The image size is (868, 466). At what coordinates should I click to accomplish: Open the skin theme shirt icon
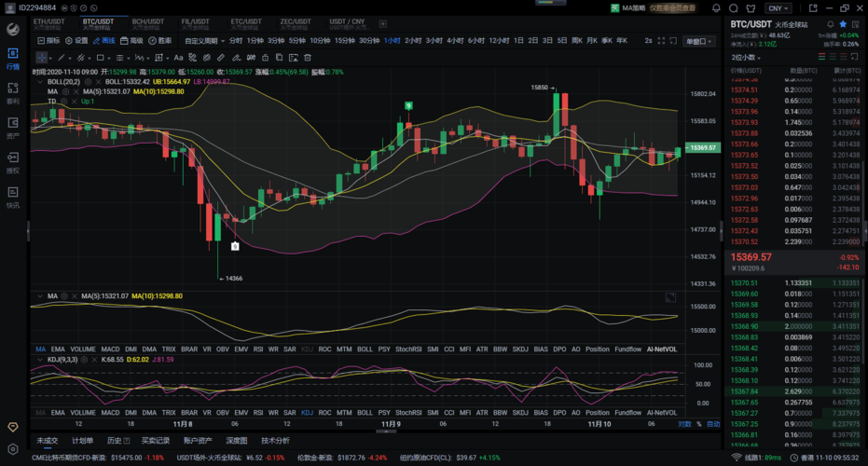coord(751,8)
